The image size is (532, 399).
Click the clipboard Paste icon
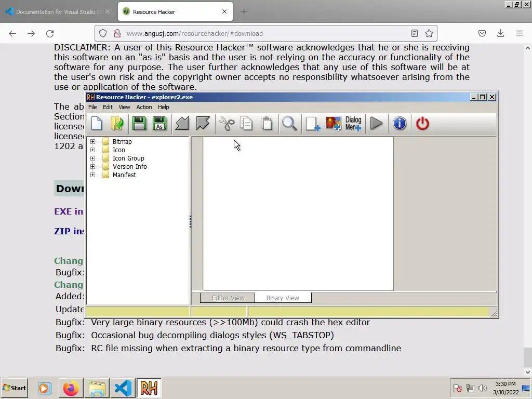pyautogui.click(x=267, y=124)
